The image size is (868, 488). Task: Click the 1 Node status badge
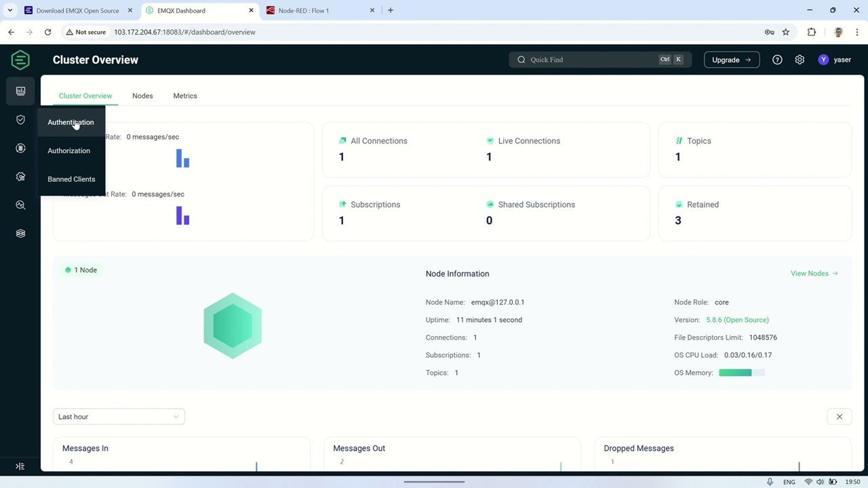[81, 270]
